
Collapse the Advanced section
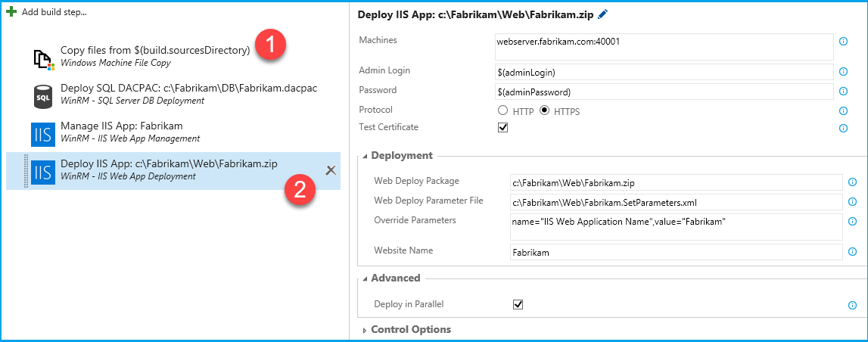pyautogui.click(x=365, y=278)
